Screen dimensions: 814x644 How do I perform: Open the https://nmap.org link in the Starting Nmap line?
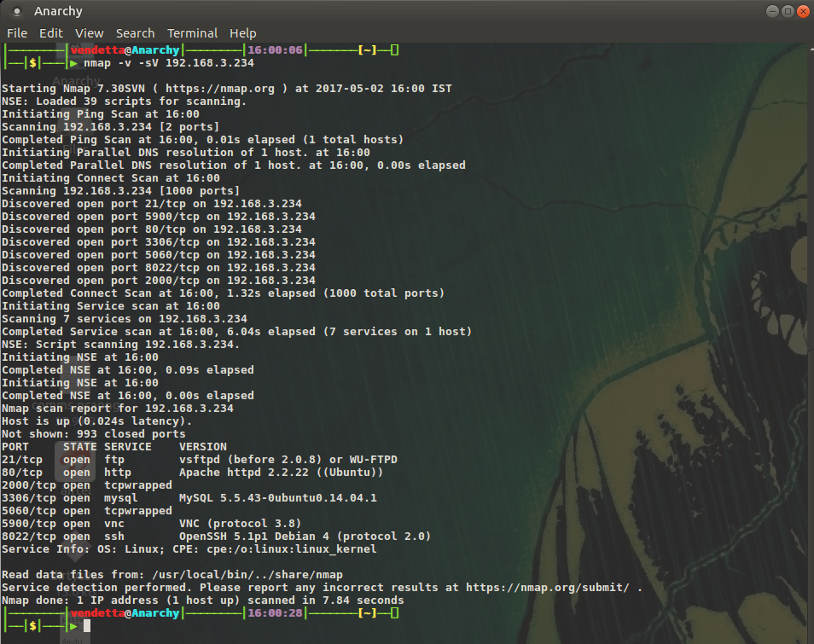pyautogui.click(x=220, y=88)
